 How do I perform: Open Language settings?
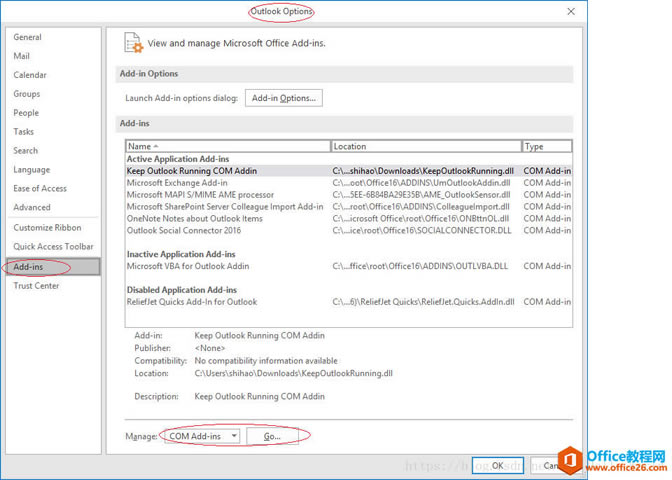point(31,170)
